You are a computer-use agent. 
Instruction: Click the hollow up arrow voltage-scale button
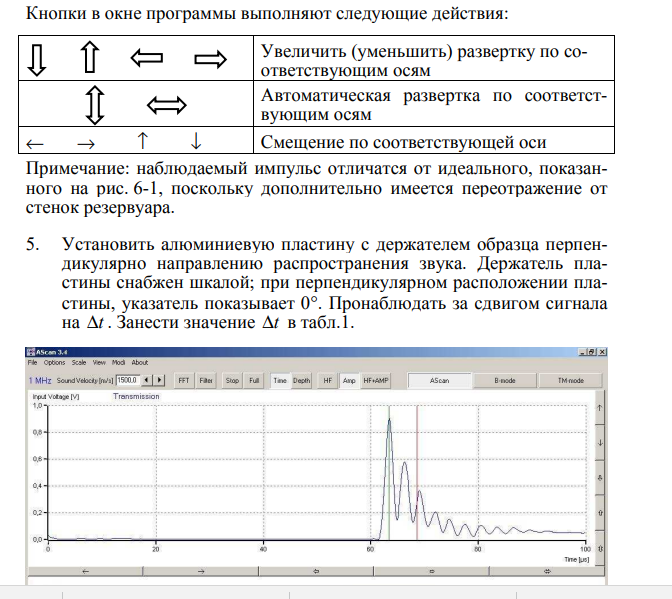point(600,513)
